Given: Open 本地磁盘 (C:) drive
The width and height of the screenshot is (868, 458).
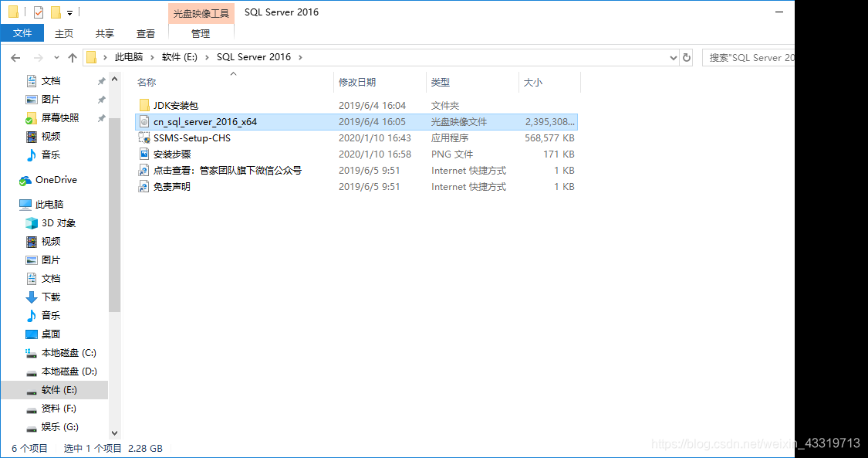Looking at the screenshot, I should pos(69,353).
